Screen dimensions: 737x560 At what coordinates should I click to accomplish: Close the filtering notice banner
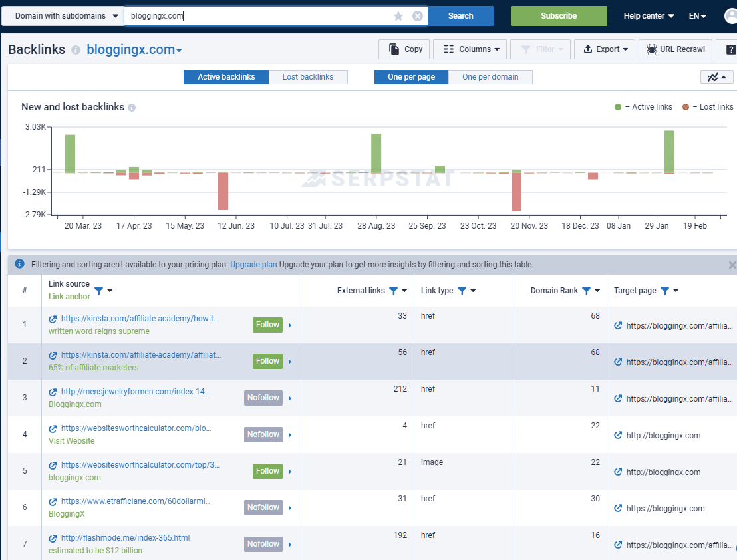732,265
